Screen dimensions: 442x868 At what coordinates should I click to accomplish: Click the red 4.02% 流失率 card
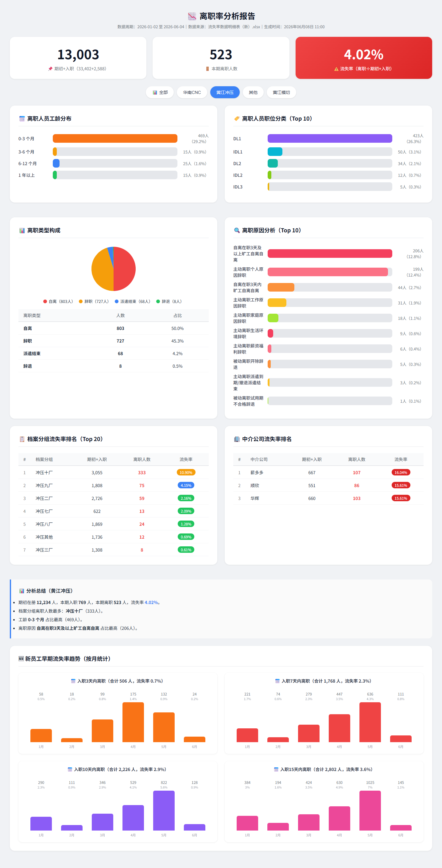coord(364,58)
